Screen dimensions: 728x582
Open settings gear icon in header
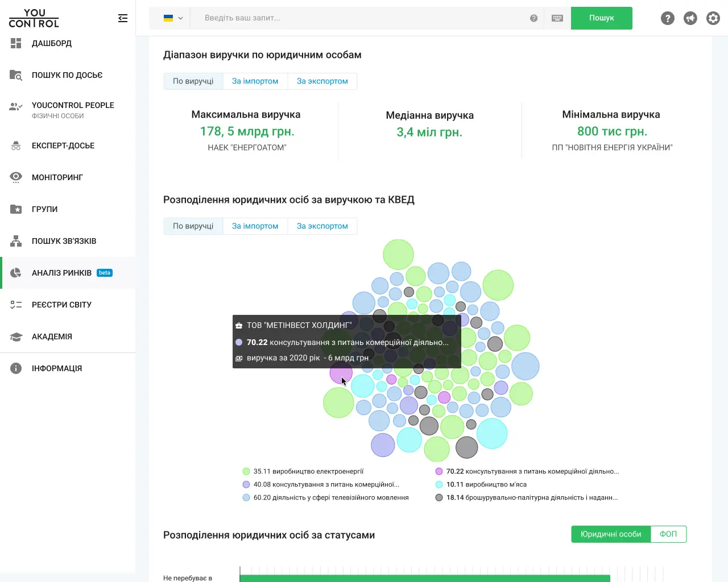(x=713, y=18)
